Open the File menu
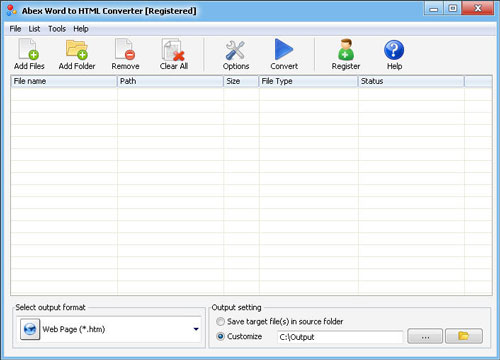Screen dimensions: 500x360 [x=15, y=29]
